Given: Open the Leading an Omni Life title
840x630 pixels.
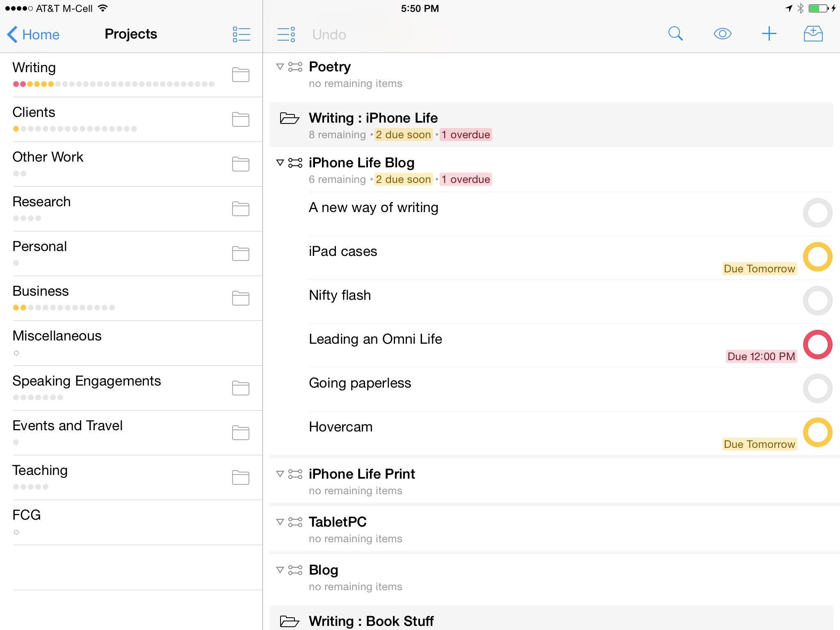Looking at the screenshot, I should pos(375,339).
